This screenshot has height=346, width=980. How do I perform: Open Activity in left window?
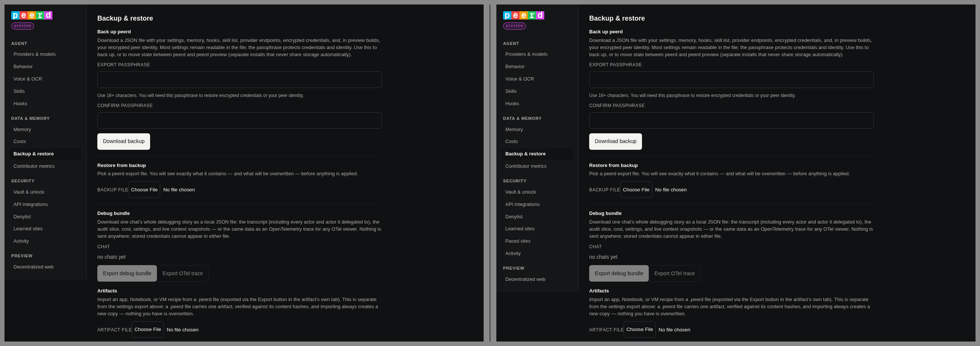(46, 241)
